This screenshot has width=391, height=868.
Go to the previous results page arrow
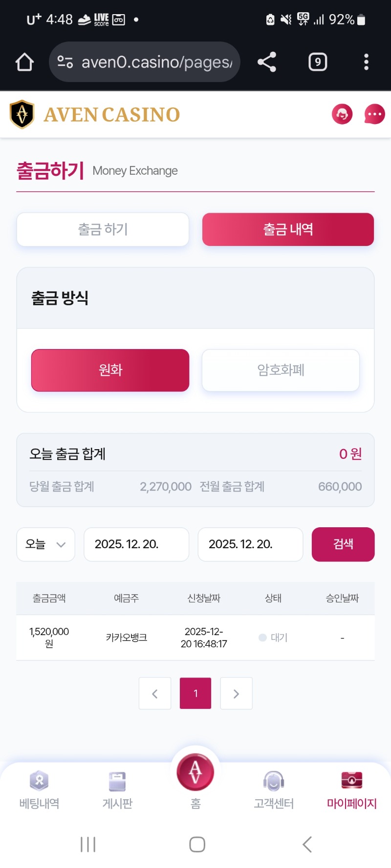coord(155,693)
